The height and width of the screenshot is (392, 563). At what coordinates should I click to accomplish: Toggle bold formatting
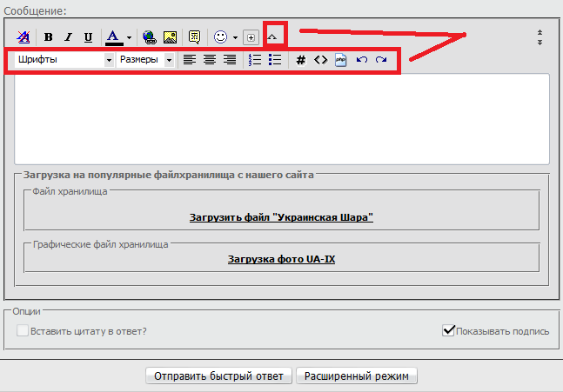[x=48, y=37]
